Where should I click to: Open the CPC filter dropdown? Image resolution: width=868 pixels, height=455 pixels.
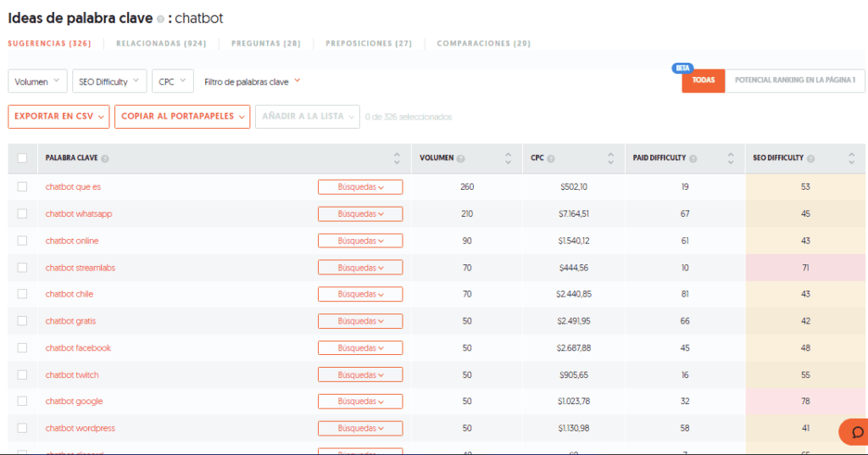pos(173,81)
